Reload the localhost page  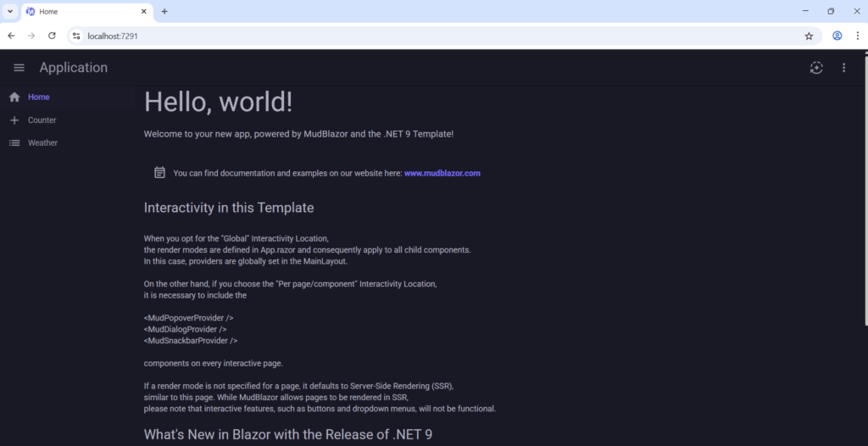pos(52,36)
